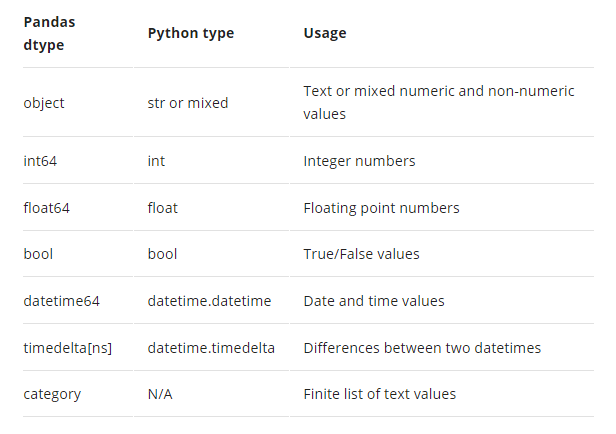Select the object dtype cell
The height and width of the screenshot is (434, 616).
[44, 103]
